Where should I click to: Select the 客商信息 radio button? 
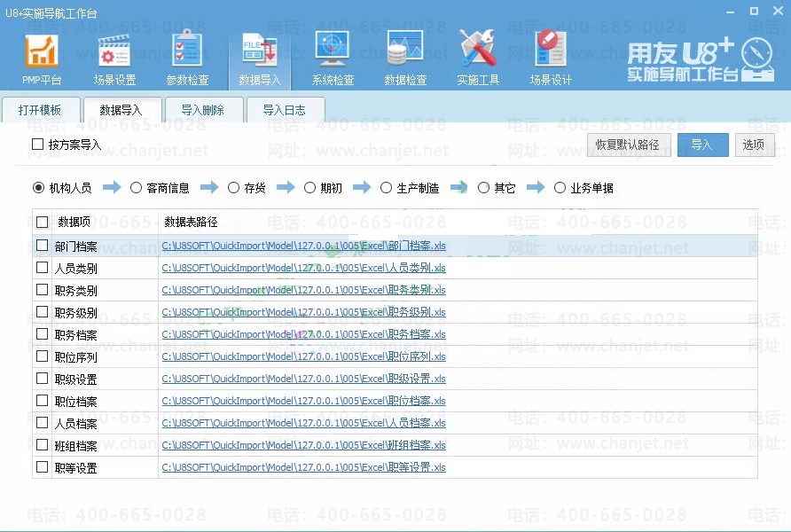[x=136, y=188]
